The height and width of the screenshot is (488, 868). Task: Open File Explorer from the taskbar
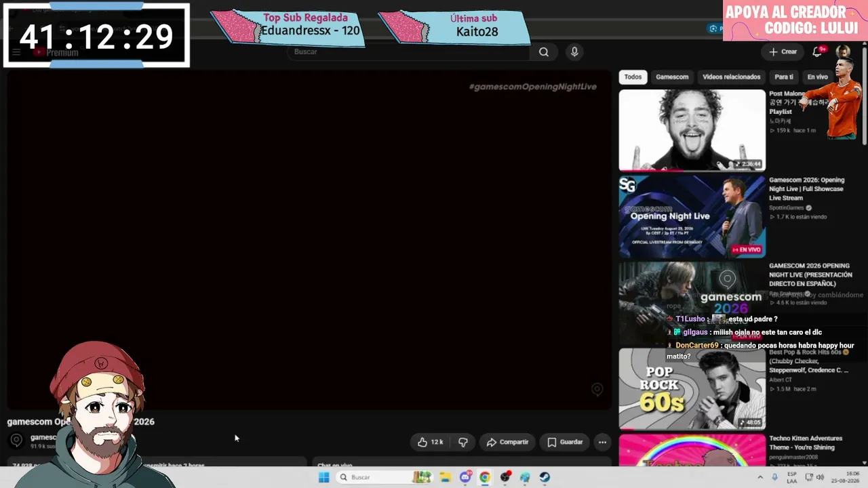445,477
